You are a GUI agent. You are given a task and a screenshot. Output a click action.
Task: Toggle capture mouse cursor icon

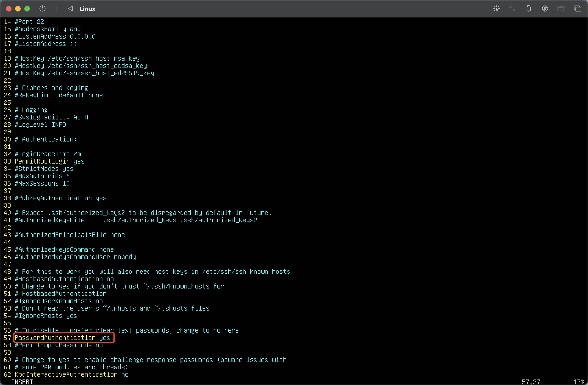pos(496,9)
